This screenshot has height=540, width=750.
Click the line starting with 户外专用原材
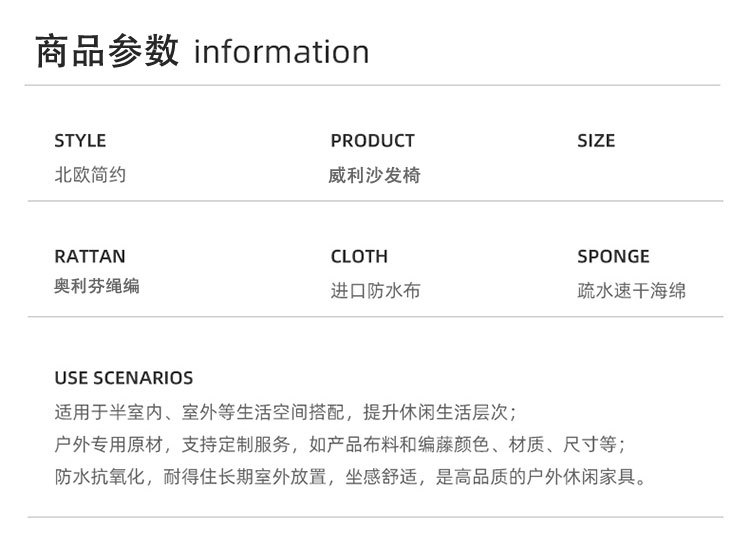340,444
